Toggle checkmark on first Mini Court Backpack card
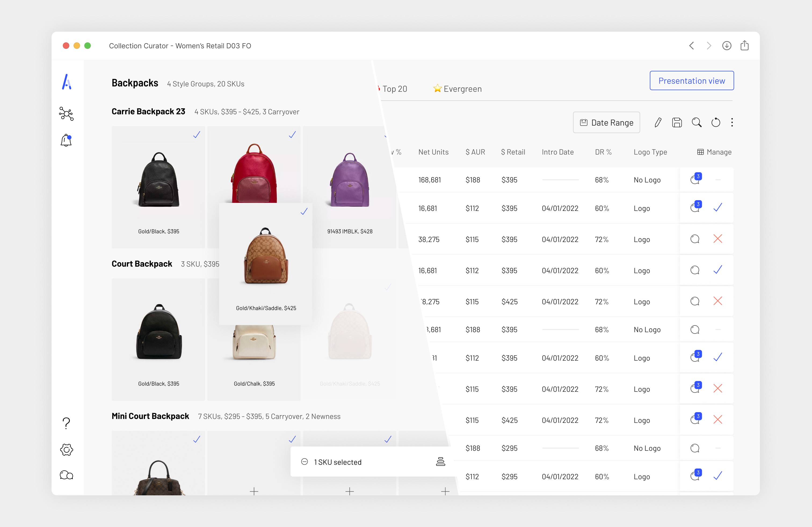 [x=197, y=439]
